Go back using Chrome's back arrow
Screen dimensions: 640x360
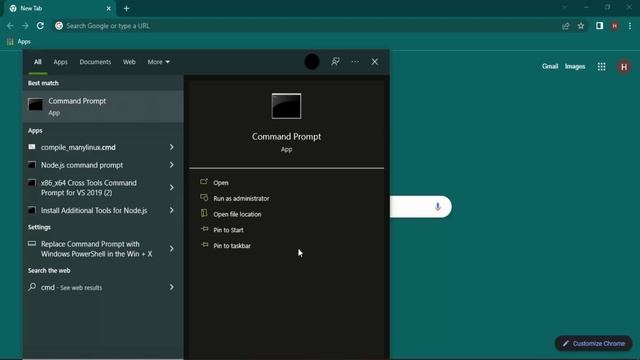pos(10,26)
